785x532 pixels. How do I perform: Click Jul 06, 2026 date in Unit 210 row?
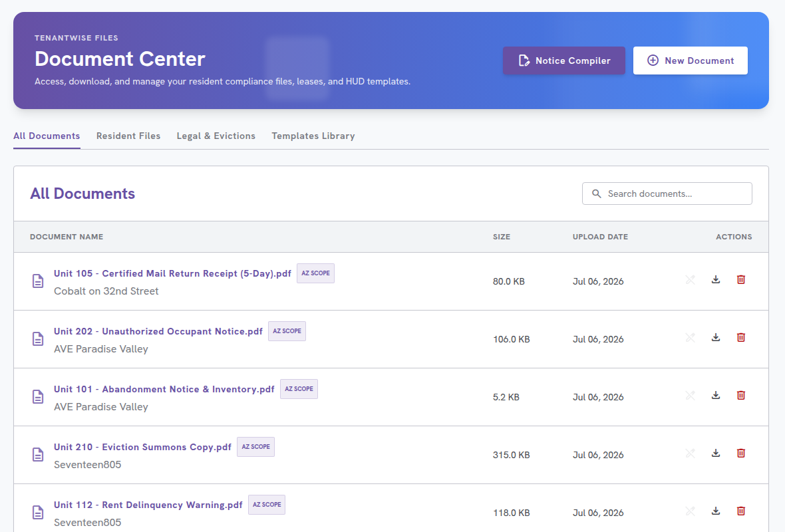(x=598, y=455)
